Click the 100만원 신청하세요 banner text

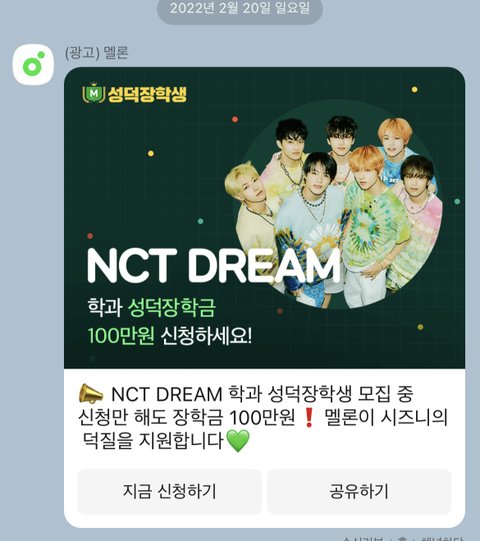(170, 335)
